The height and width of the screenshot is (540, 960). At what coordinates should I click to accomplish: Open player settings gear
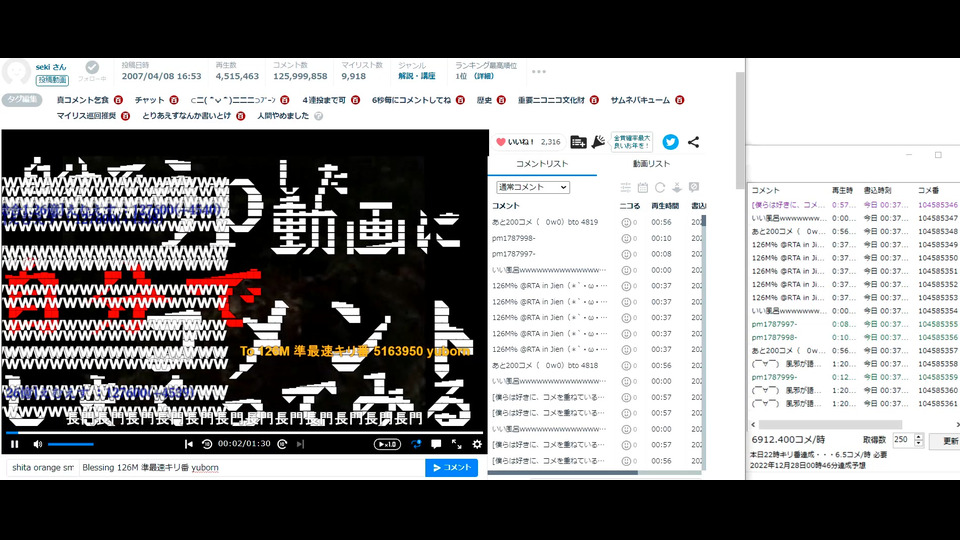(x=477, y=444)
